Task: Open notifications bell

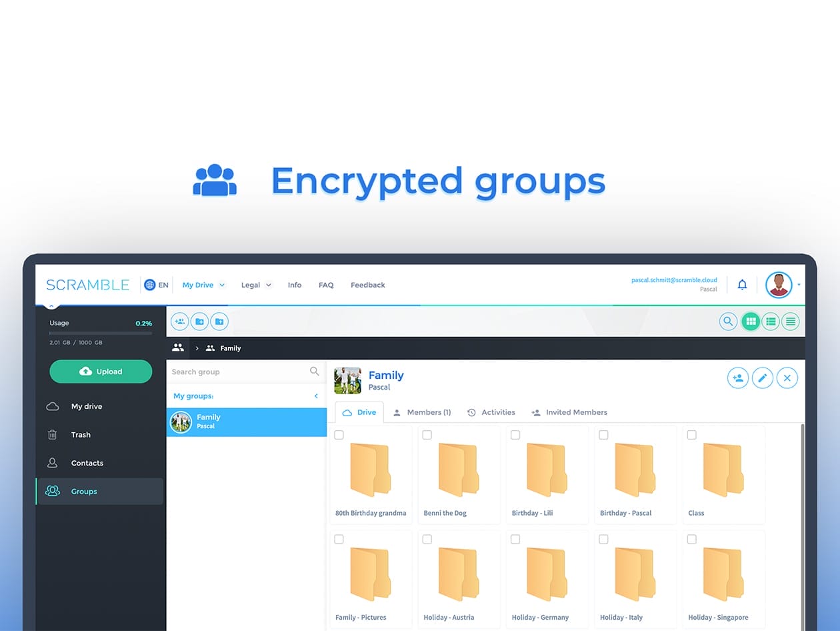Action: coord(742,285)
